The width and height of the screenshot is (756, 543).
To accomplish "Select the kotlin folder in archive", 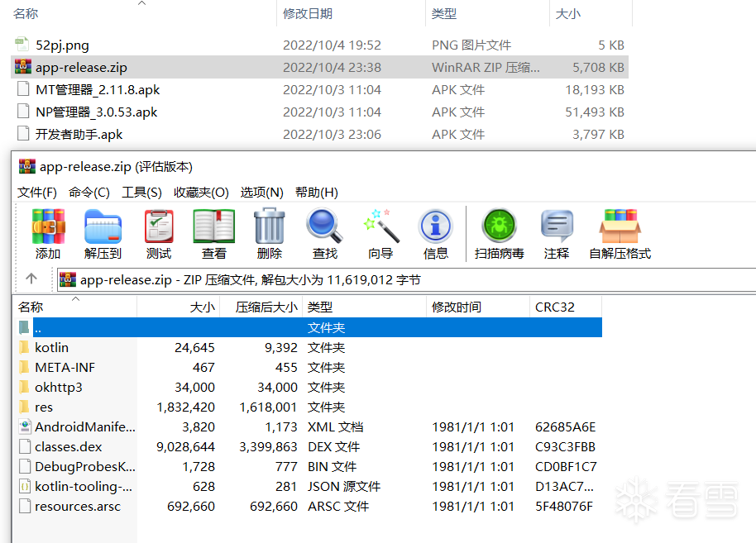I will click(51, 348).
